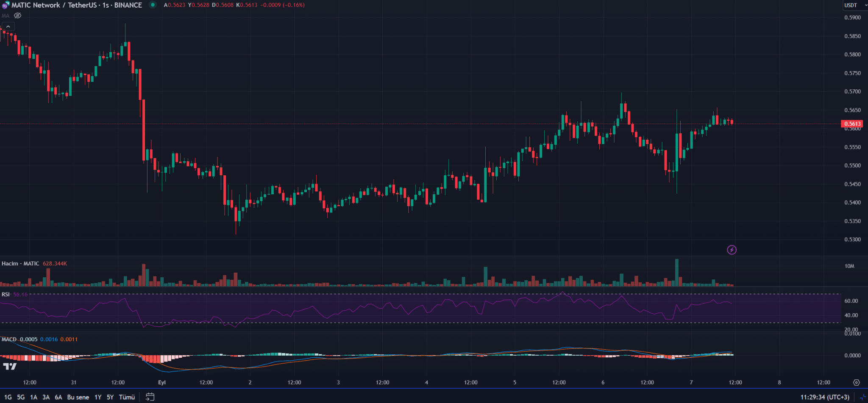The width and height of the screenshot is (868, 403).
Task: Select the 1G time range
Action: 8,397
